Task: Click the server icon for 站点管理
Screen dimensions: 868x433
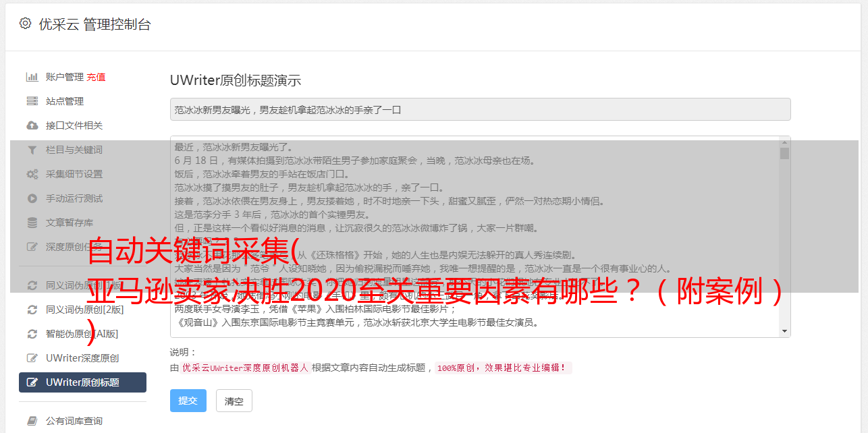Action: (x=32, y=101)
